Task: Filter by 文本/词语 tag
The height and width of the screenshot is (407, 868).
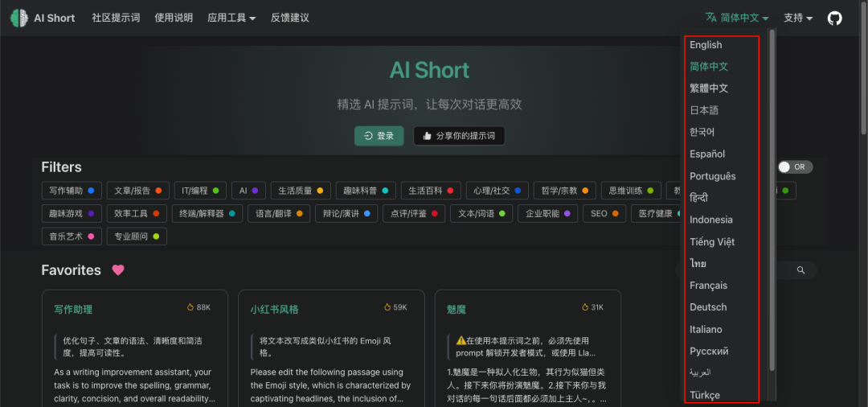Action: coord(481,213)
